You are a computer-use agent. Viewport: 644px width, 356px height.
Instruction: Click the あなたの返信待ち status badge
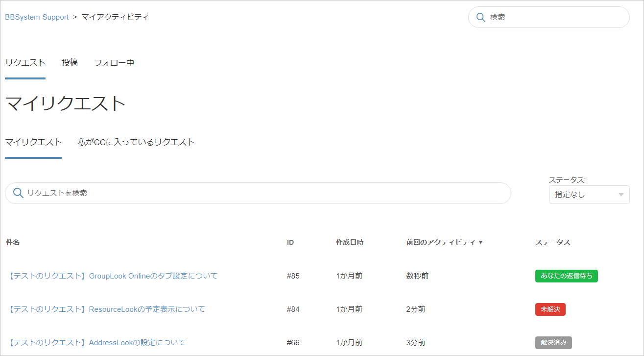pos(567,276)
